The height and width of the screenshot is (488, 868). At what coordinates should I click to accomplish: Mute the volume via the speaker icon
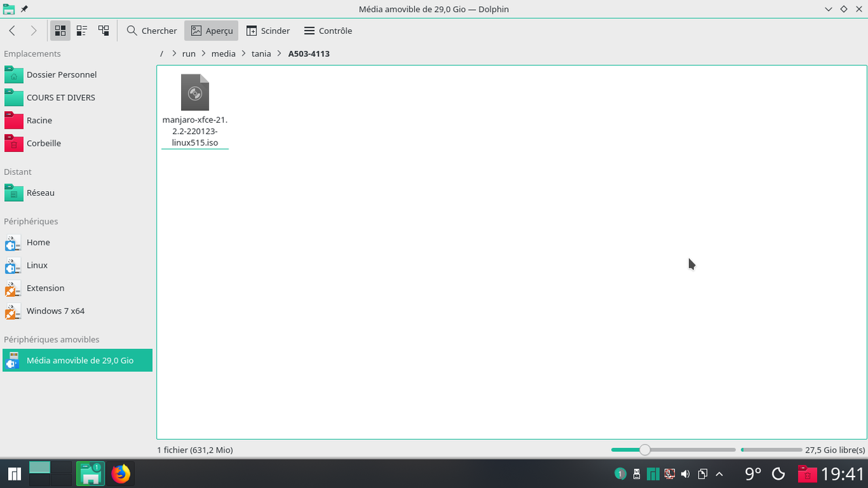685,473
